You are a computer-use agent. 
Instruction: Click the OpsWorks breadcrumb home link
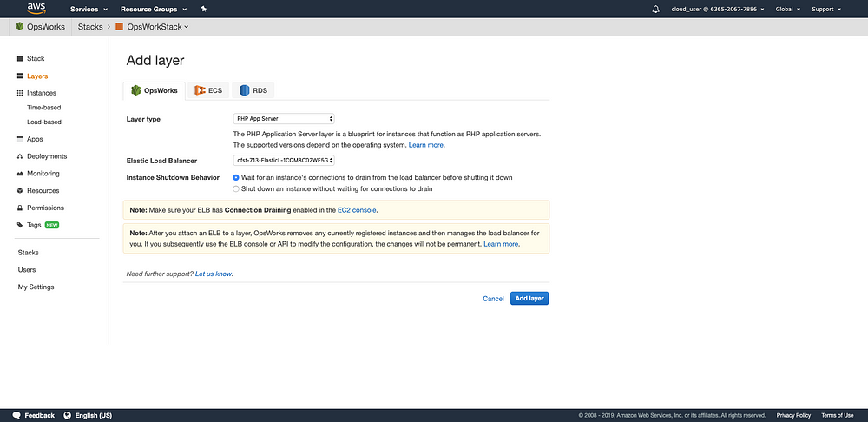[41, 27]
